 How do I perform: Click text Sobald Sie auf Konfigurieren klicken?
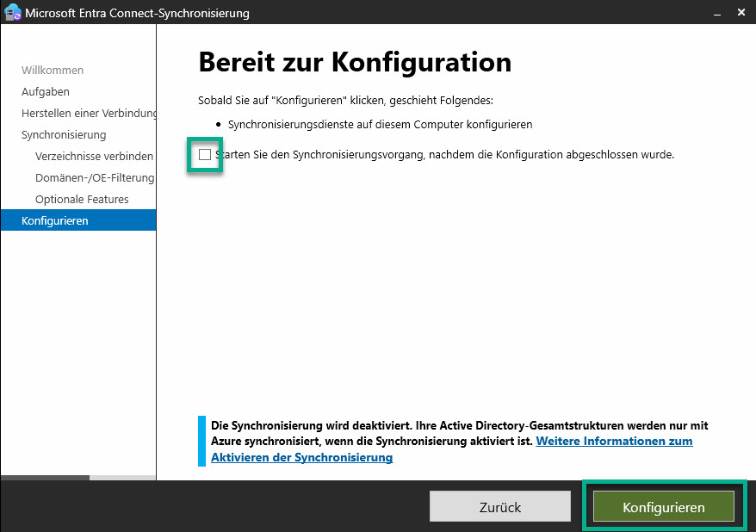tap(345, 100)
